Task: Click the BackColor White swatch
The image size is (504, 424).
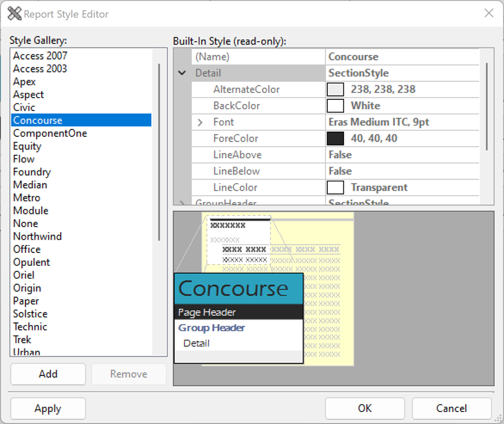Action: pyautogui.click(x=335, y=106)
